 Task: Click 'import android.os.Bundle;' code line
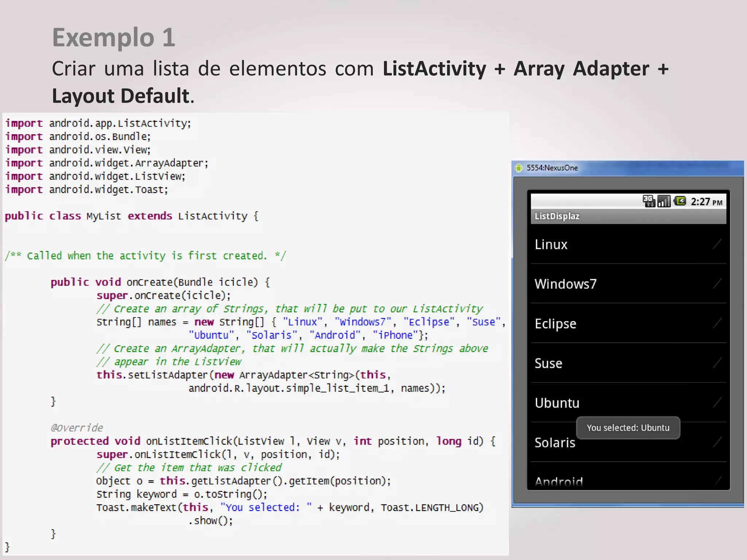[78, 137]
